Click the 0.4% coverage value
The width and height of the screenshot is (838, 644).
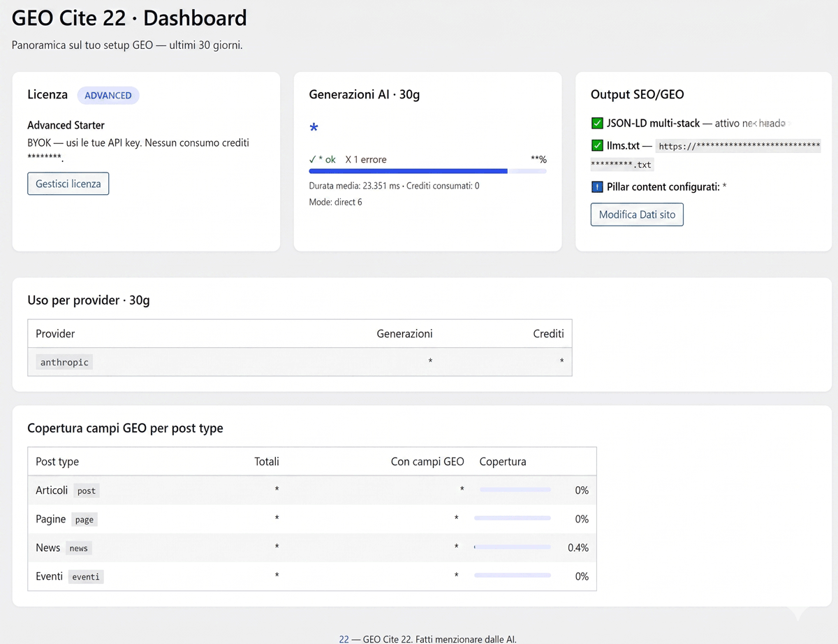(578, 548)
